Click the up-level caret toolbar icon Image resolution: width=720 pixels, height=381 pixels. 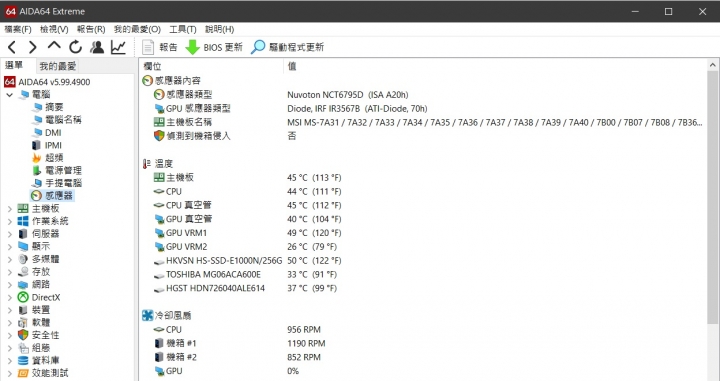click(54, 46)
